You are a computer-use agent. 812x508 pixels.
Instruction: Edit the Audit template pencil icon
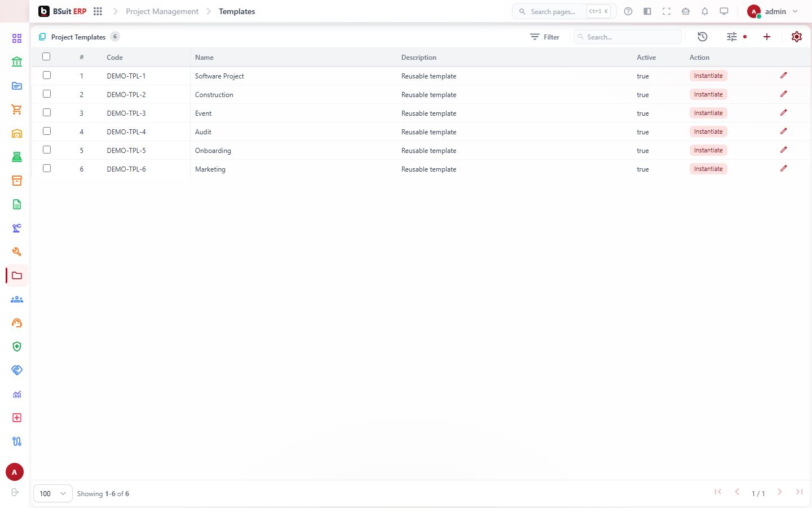pos(784,131)
